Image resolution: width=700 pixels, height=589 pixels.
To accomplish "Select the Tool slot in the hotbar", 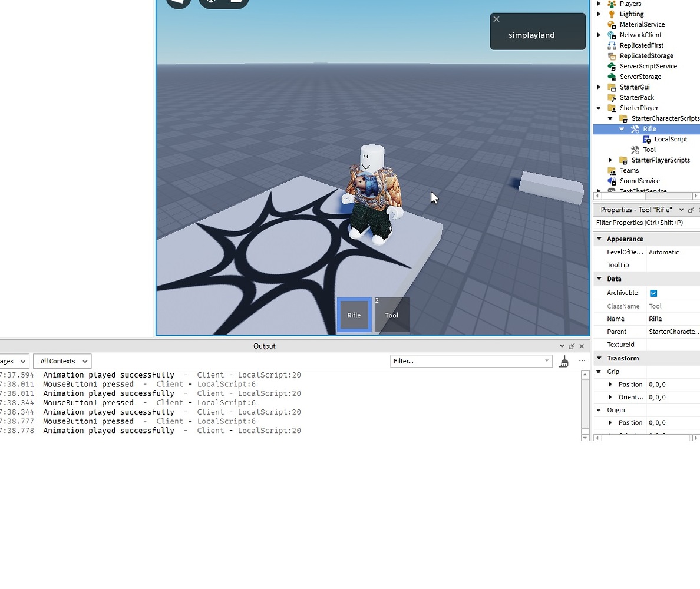I will click(391, 315).
